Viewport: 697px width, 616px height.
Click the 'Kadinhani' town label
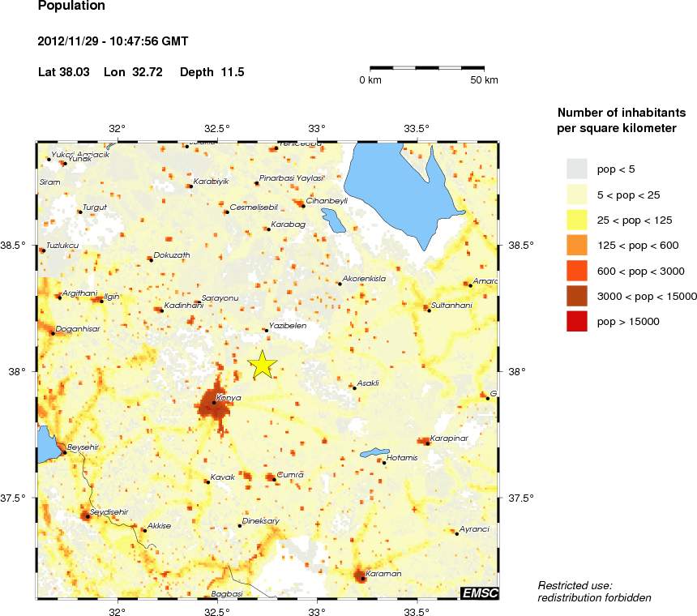(184, 306)
